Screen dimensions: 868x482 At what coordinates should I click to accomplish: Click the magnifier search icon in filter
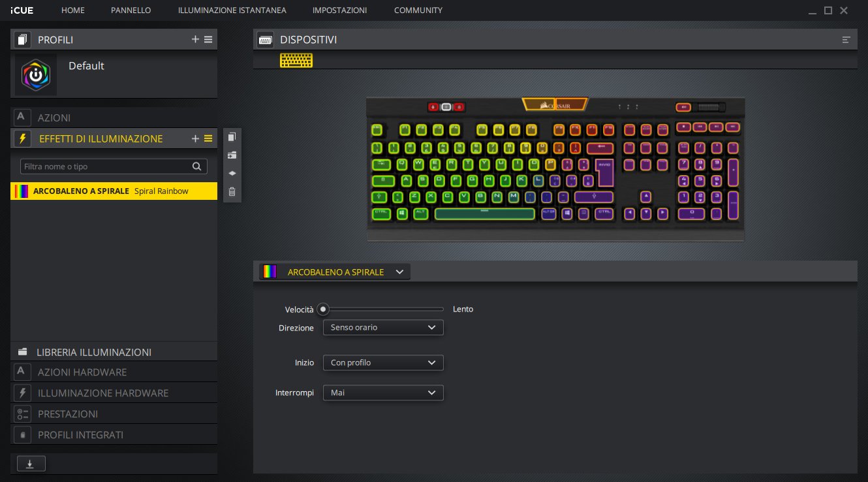[x=196, y=167]
